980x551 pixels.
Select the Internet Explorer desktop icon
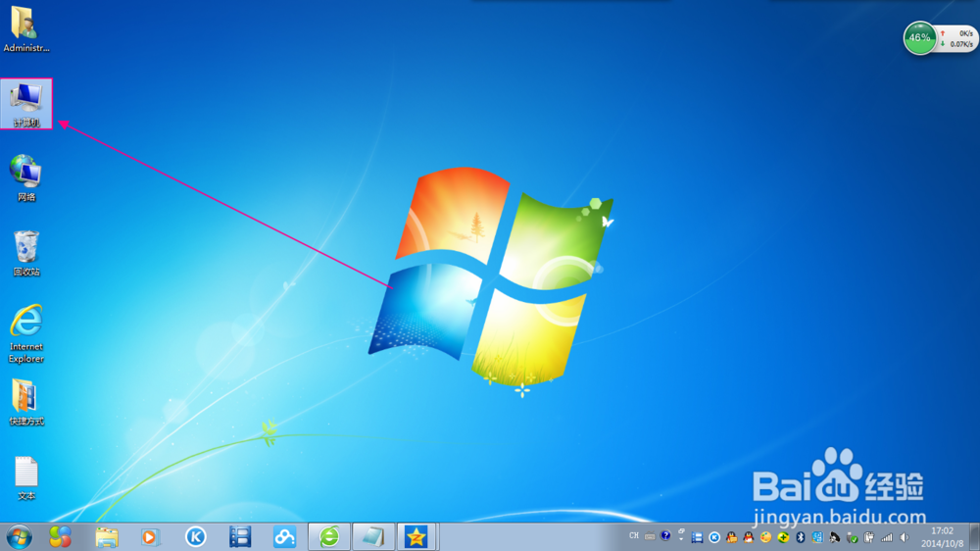[26, 333]
